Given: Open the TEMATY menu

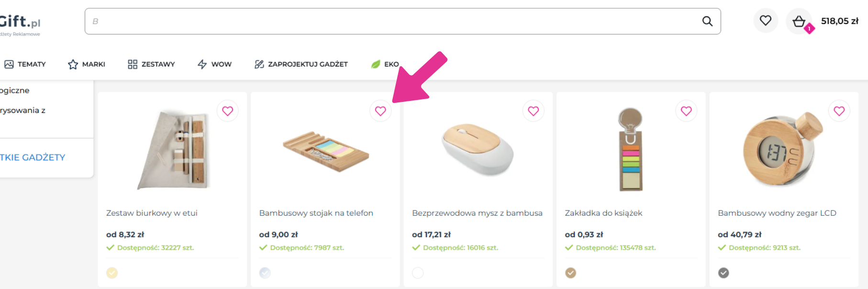Looking at the screenshot, I should (25, 64).
